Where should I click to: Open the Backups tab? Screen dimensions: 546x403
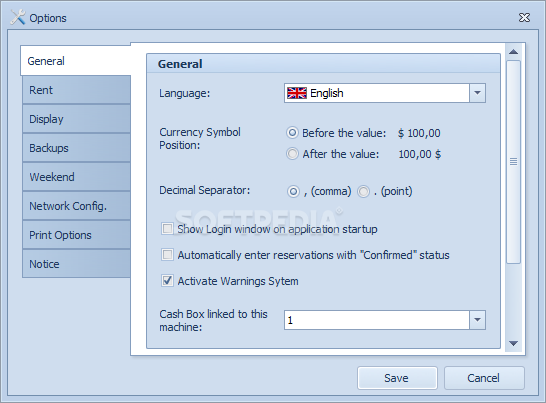(x=77, y=148)
